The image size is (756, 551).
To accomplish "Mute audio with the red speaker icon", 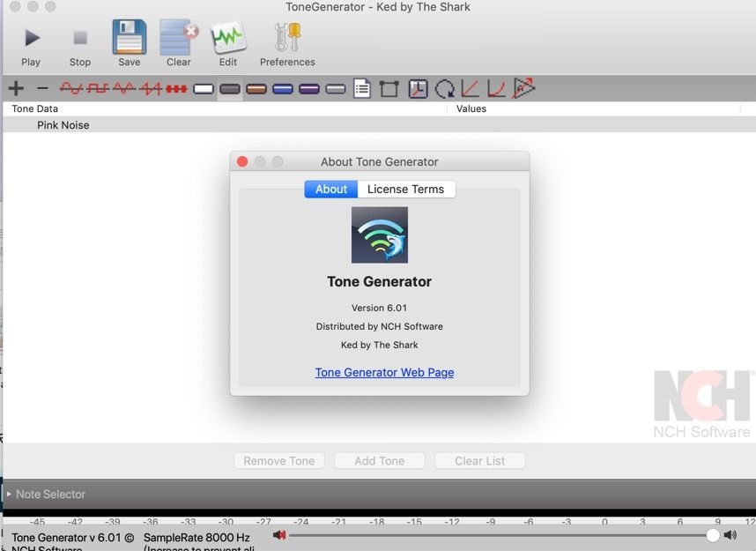I will click(x=279, y=534).
